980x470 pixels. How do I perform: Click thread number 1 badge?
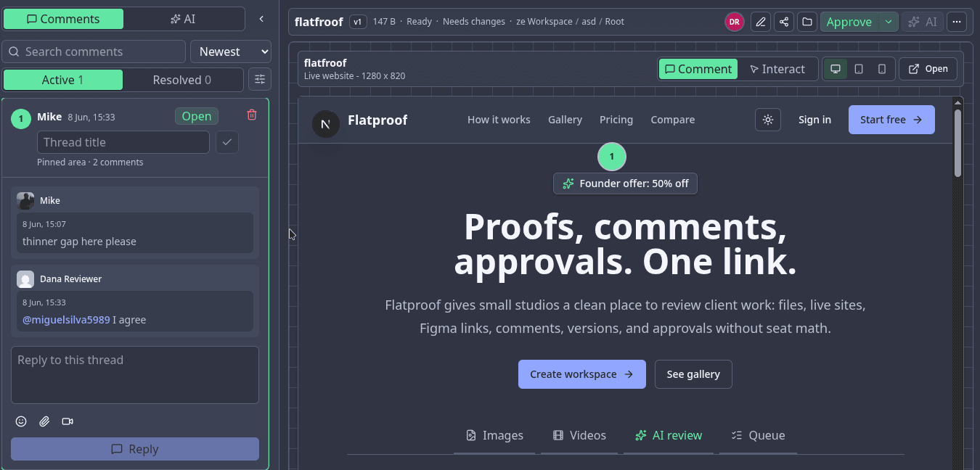click(x=21, y=119)
